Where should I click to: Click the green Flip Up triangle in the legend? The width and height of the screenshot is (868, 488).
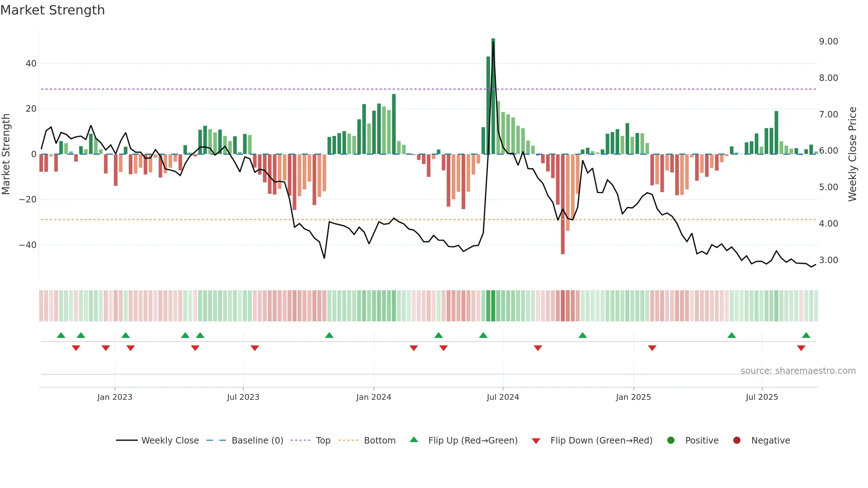414,440
